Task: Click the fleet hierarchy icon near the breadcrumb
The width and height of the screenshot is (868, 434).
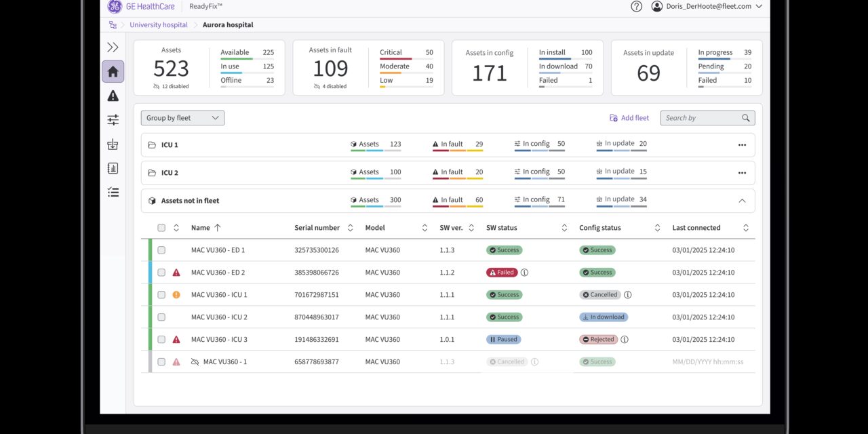Action: point(113,24)
